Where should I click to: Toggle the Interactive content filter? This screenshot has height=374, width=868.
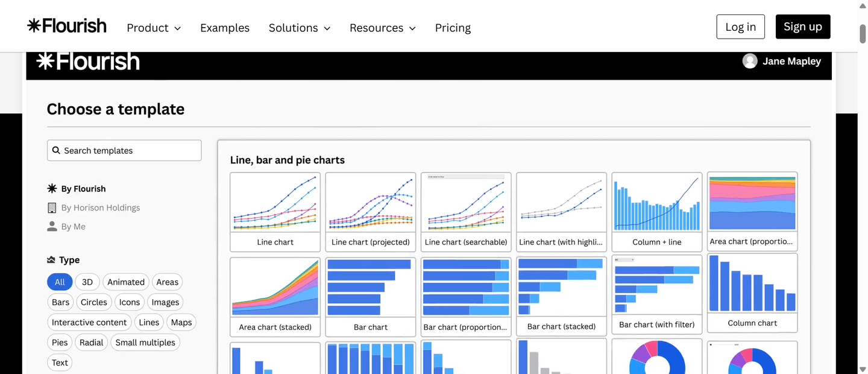89,323
